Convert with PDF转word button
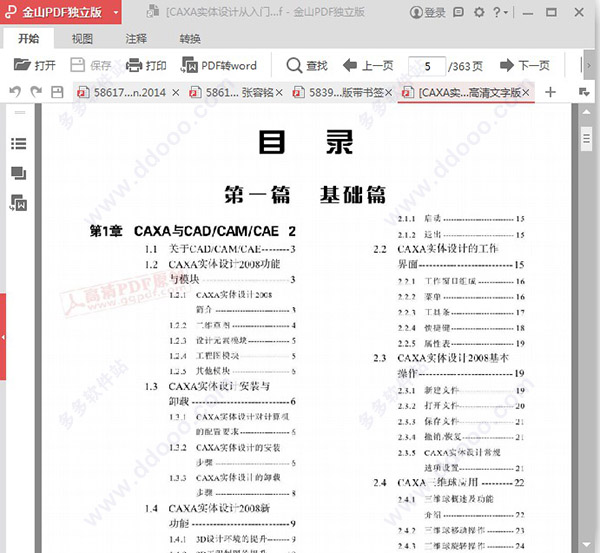 (218, 65)
